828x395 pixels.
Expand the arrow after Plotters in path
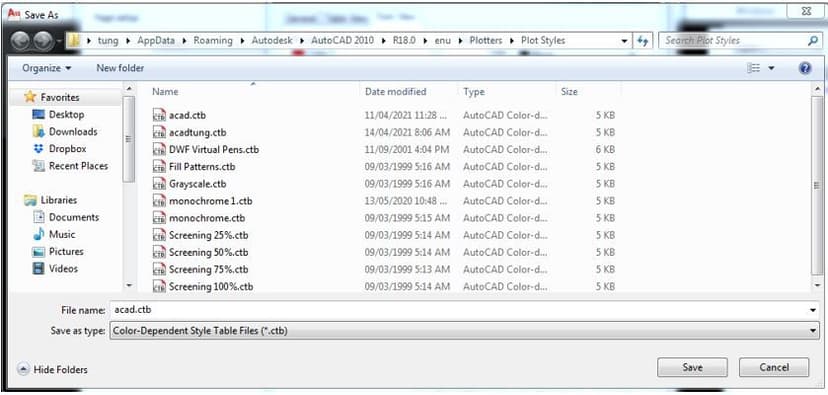coord(512,41)
